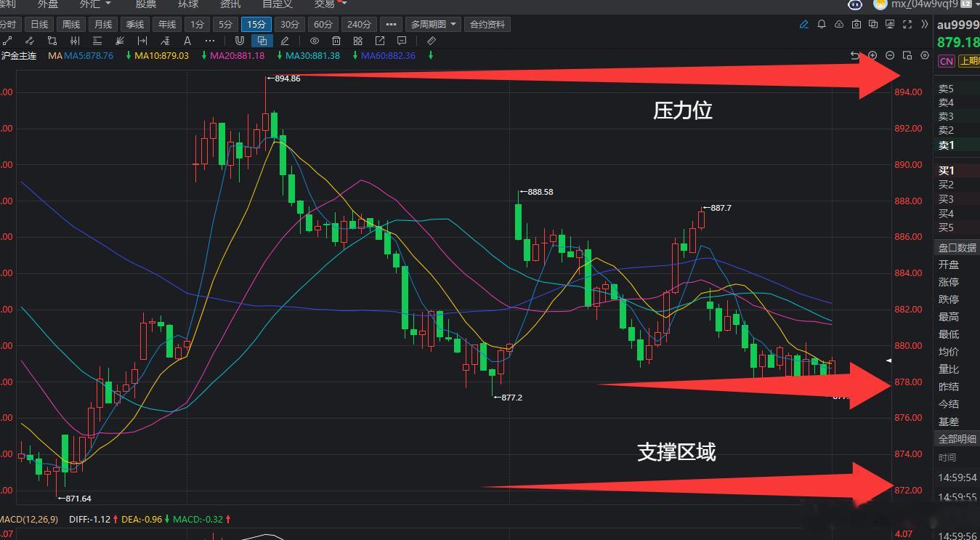Viewport: 980px width, 540px height.
Task: Select the polyline drawing tool
Action: [x=30, y=41]
